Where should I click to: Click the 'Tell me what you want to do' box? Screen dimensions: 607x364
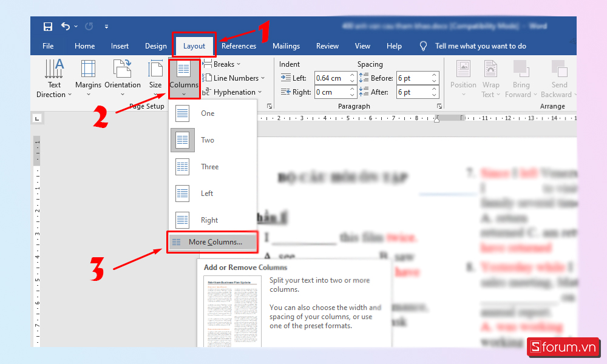click(x=480, y=46)
